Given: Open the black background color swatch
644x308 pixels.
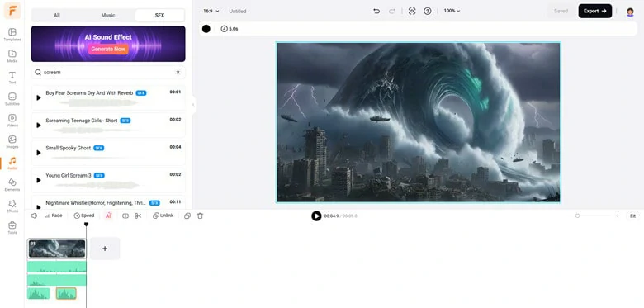Looking at the screenshot, I should point(206,29).
